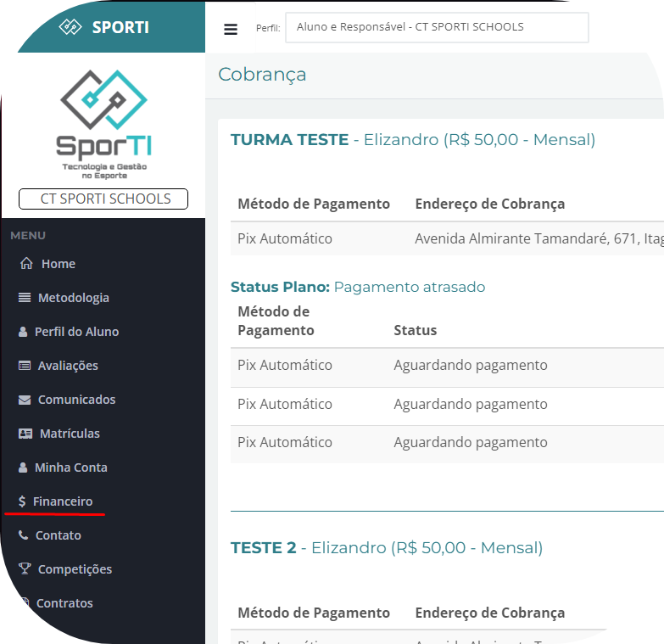Click the CT SPORTI SCHOOLS button
This screenshot has height=644, width=664.
tap(103, 199)
